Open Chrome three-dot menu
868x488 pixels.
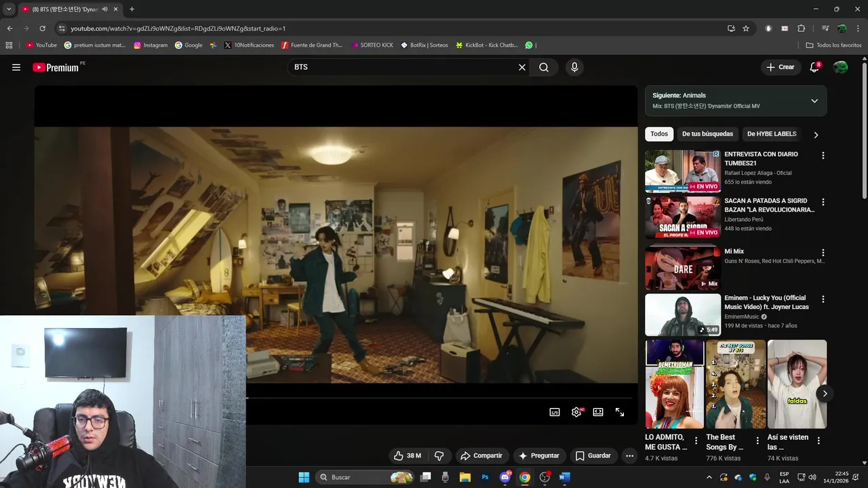pos(859,28)
